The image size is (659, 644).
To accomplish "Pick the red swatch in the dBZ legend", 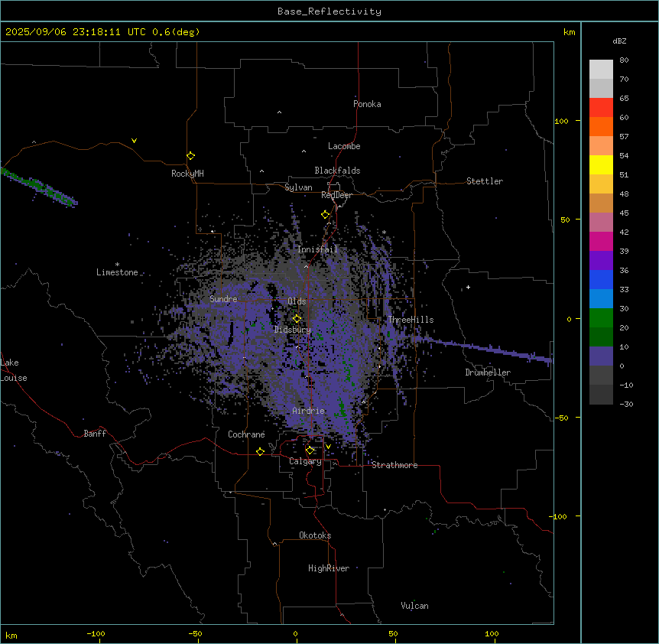I will pyautogui.click(x=601, y=108).
